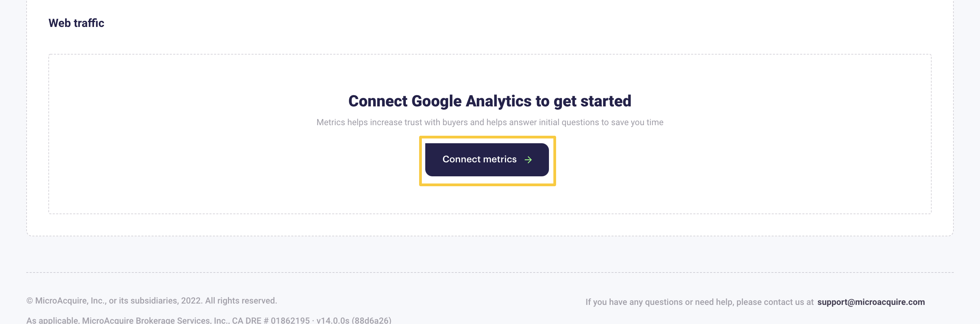The image size is (980, 324).
Task: Click the Metrics helps increase trust description text
Action: point(490,122)
